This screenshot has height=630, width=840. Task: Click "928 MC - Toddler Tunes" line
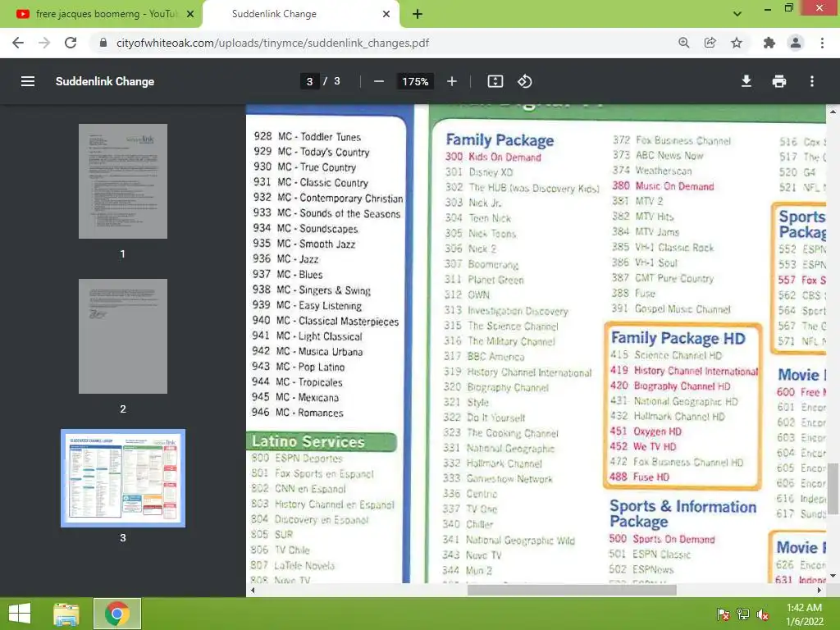[x=307, y=137]
